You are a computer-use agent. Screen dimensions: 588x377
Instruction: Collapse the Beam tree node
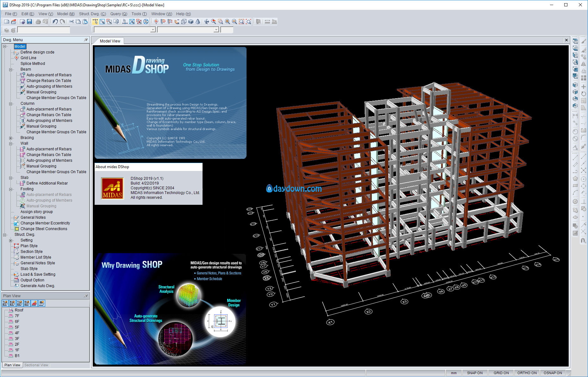pos(10,70)
